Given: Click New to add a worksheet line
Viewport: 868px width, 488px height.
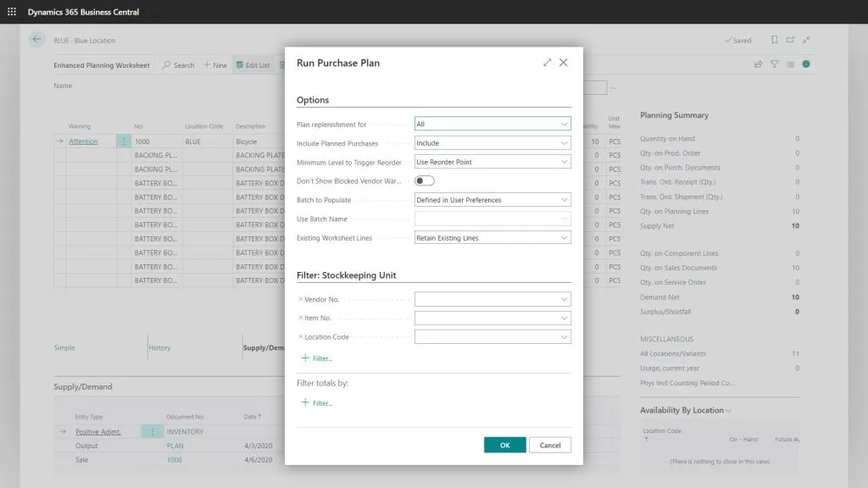Looking at the screenshot, I should (x=214, y=65).
